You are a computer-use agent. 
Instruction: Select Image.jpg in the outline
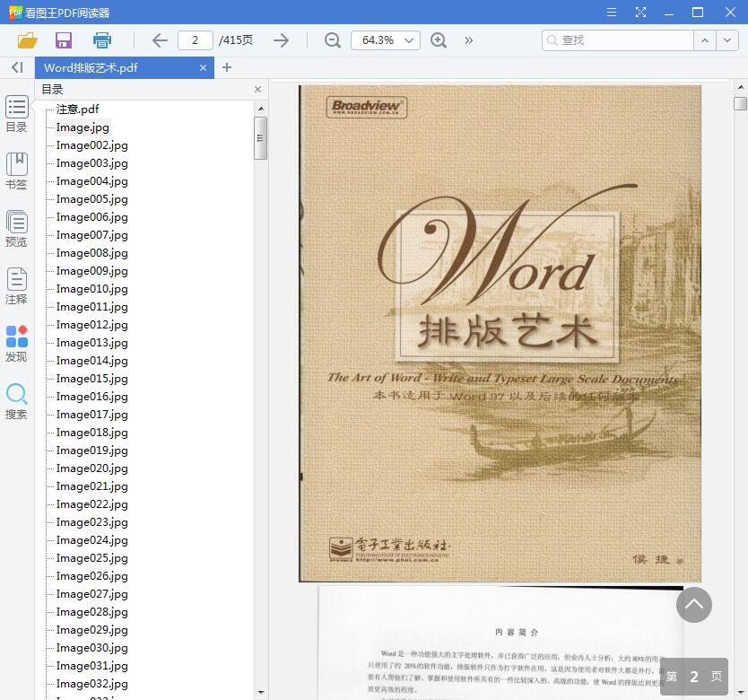point(83,127)
